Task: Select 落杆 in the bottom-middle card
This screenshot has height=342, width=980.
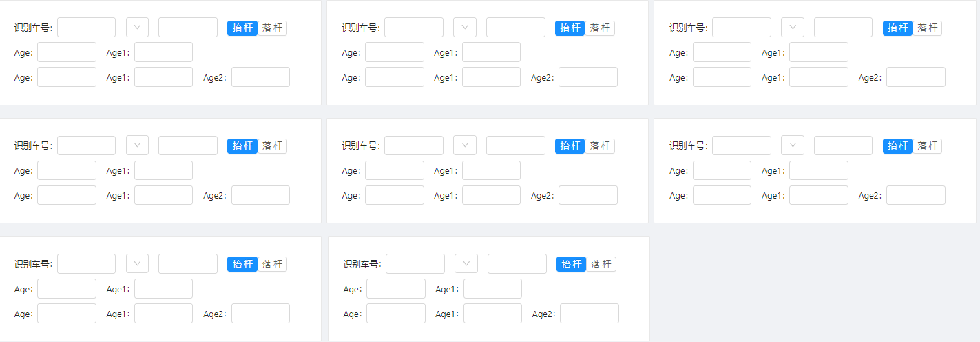Action: [x=601, y=265]
